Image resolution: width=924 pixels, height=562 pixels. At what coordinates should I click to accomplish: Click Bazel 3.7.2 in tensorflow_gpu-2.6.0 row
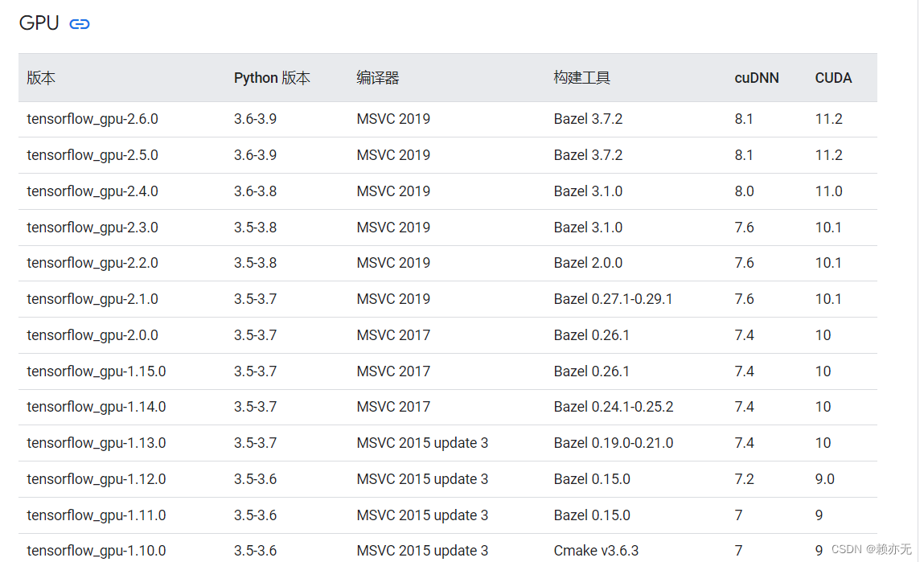pyautogui.click(x=588, y=119)
